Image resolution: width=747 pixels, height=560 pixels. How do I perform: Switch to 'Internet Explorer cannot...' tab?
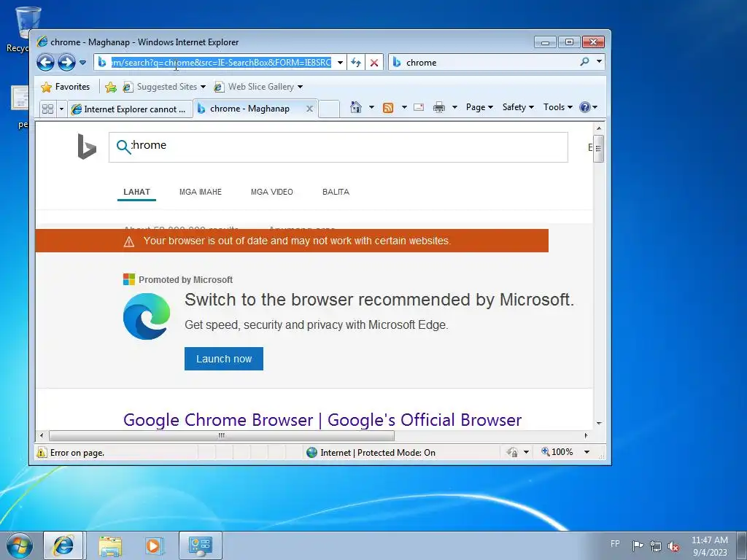[130, 109]
